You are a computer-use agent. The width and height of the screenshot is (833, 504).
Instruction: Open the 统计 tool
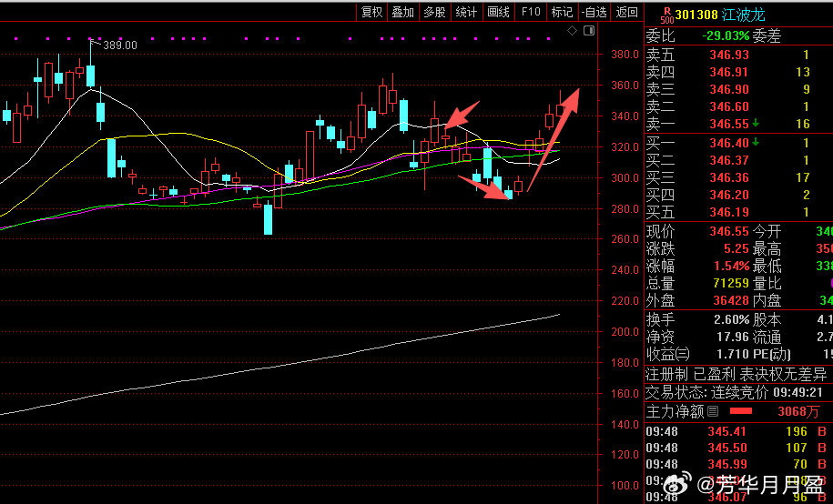[466, 12]
